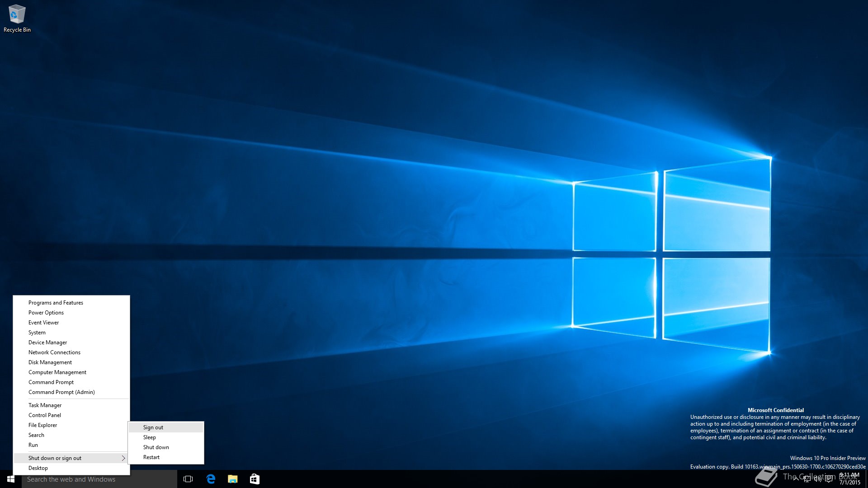The width and height of the screenshot is (868, 488).
Task: Click the Windows Start button
Action: click(x=11, y=479)
